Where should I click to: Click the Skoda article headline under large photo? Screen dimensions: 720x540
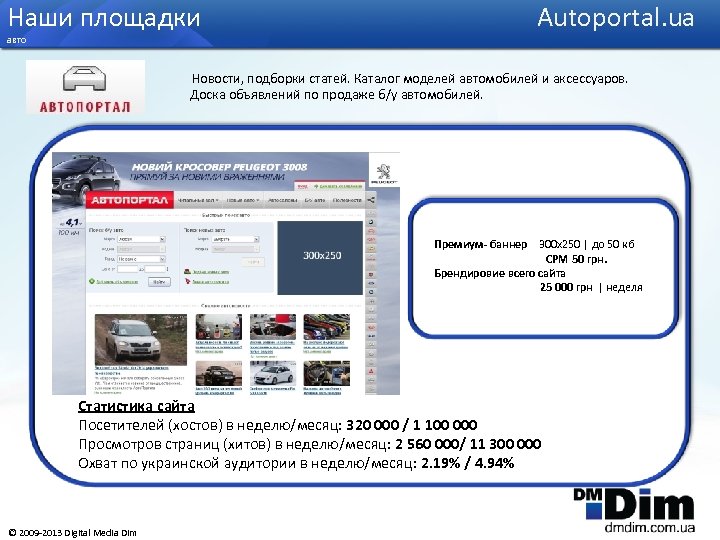(x=132, y=370)
